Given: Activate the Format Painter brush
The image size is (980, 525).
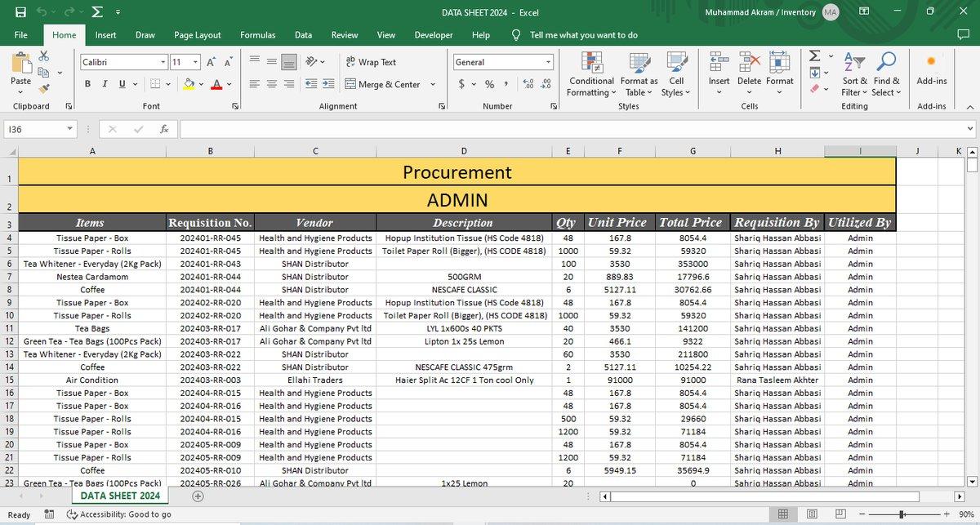Looking at the screenshot, I should pos(43,87).
